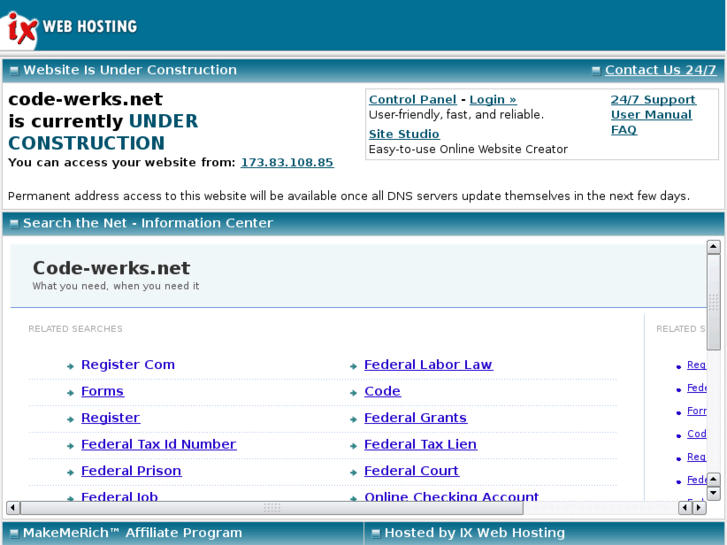The height and width of the screenshot is (545, 727).
Task: Click the outer vertical scrollbar up arrow
Action: [x=714, y=247]
